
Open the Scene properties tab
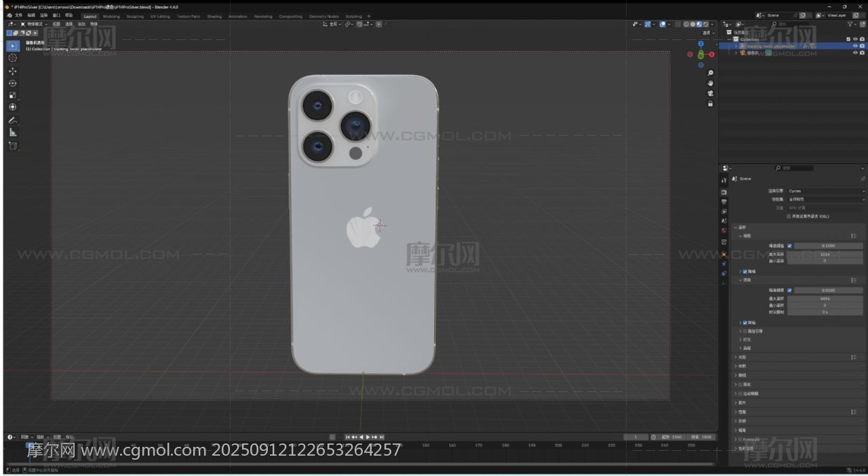coord(724,221)
